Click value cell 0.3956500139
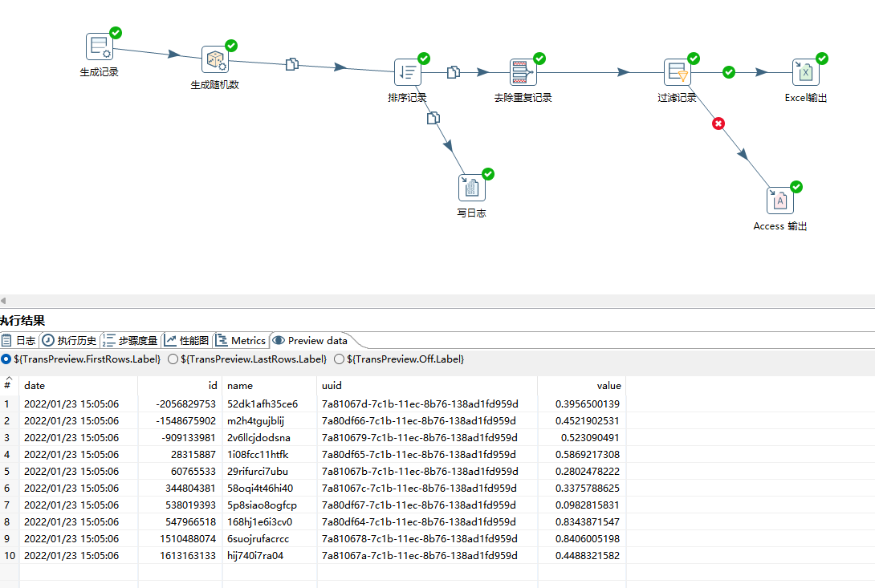 (x=582, y=404)
